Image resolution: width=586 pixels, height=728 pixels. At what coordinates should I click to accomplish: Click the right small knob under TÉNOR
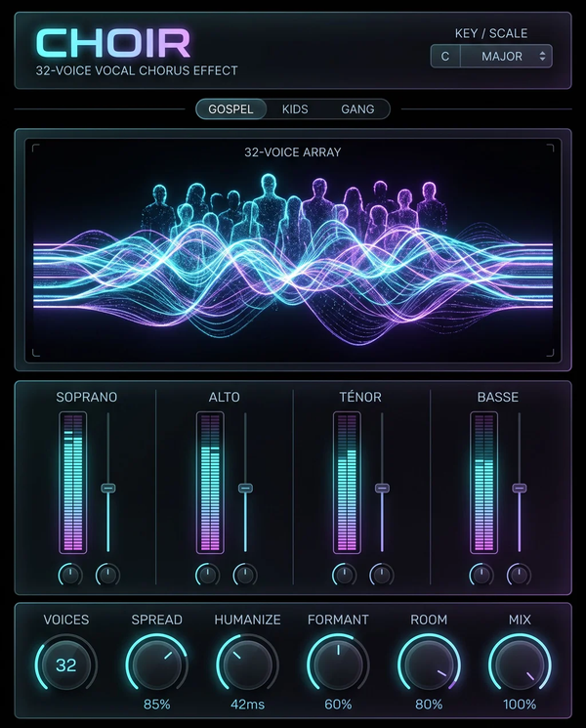coord(382,576)
